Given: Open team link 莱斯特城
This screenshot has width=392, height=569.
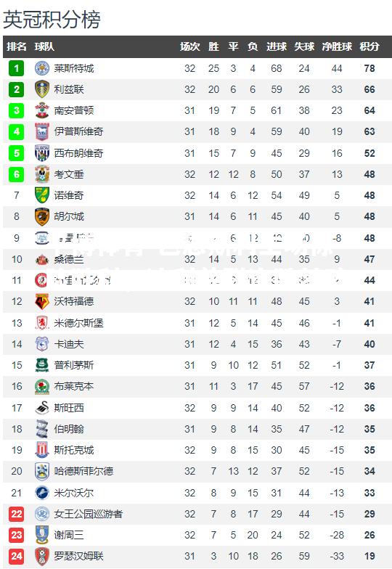Looking at the screenshot, I should tap(74, 68).
